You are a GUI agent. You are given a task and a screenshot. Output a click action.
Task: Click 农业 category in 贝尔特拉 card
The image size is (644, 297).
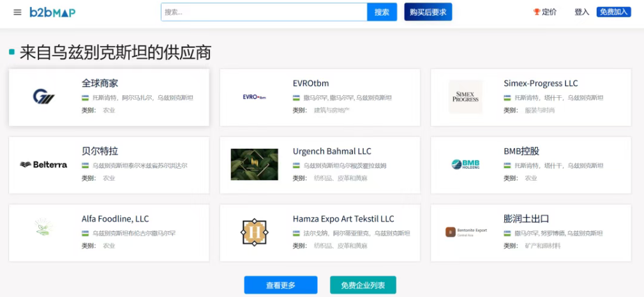pos(109,178)
